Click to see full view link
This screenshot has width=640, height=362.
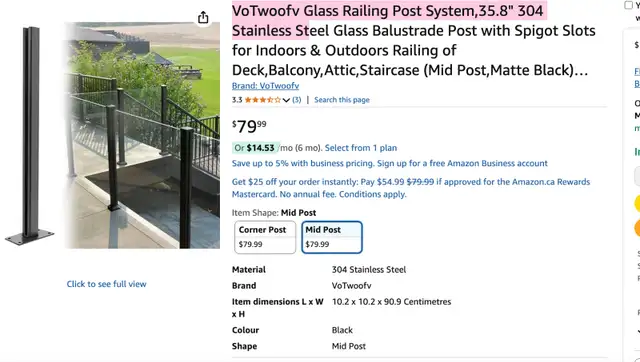[107, 284]
